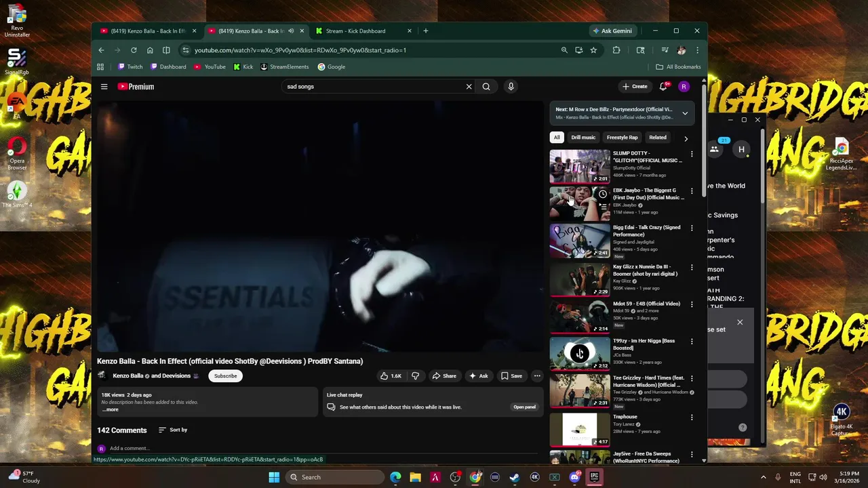Viewport: 868px width, 488px height.
Task: Open more actions ellipsis under video
Action: (x=537, y=376)
